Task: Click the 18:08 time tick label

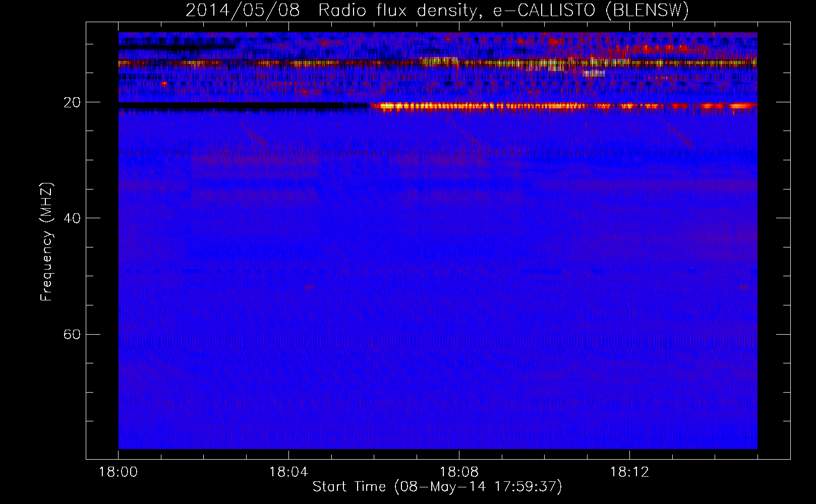Action: (x=459, y=472)
